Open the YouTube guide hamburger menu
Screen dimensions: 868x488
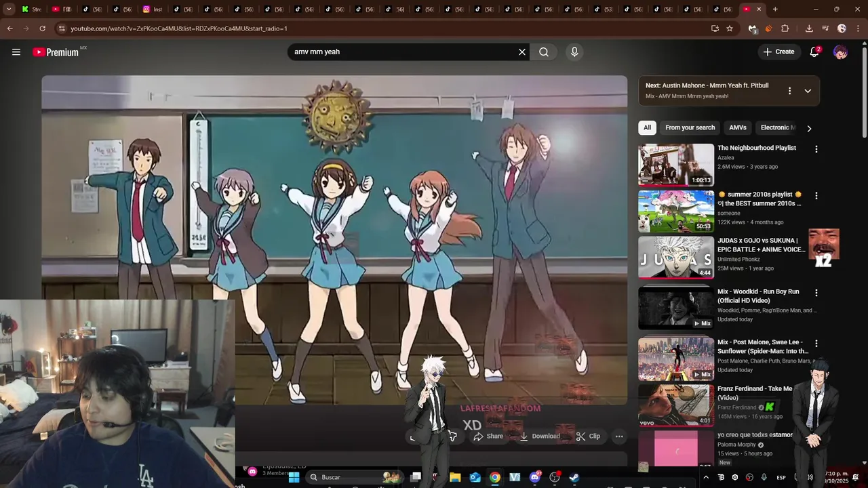pyautogui.click(x=16, y=52)
